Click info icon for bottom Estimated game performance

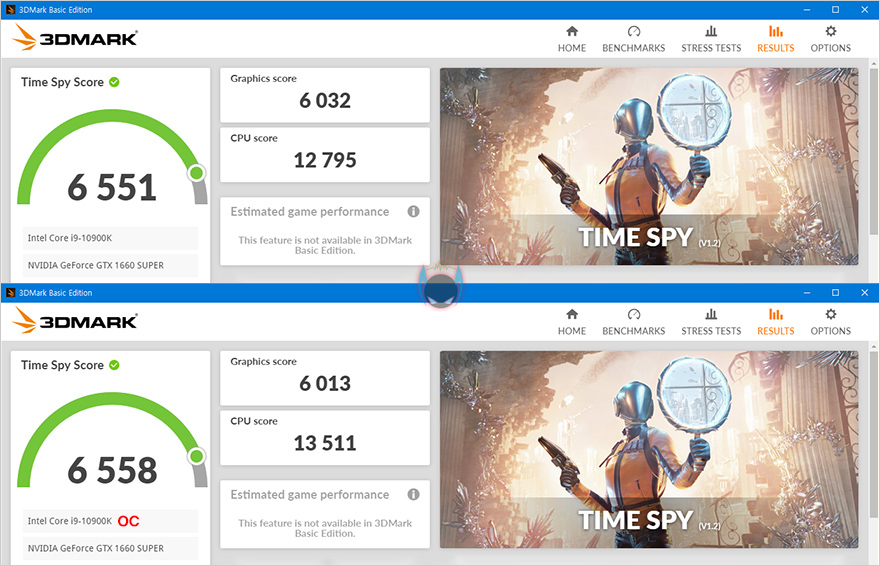coord(414,494)
